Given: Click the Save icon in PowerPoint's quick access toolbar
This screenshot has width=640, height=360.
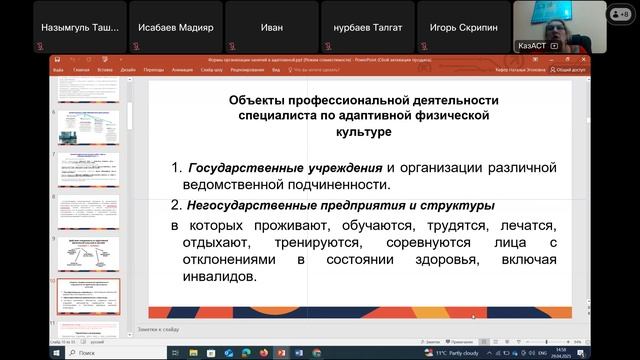Looking at the screenshot, I should point(58,60).
